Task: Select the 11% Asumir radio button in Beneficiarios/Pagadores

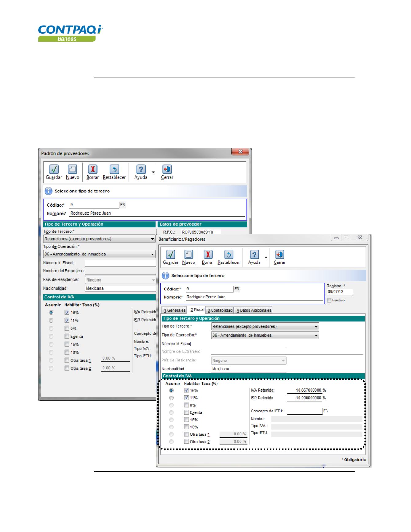Action: 171,398
